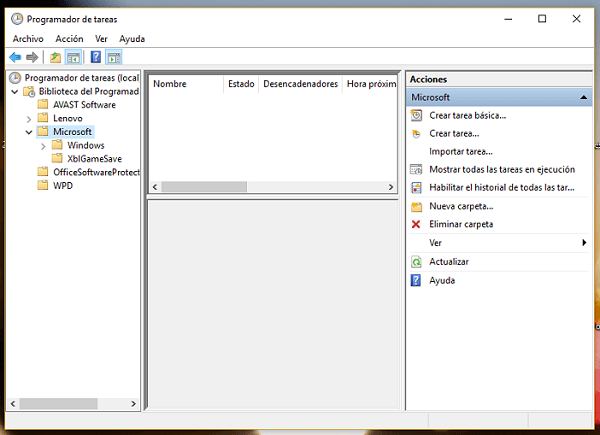Open the Ver submenu arrow in Acciones

point(584,243)
